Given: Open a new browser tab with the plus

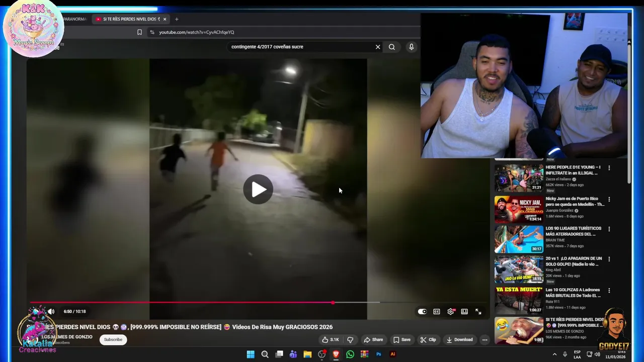Looking at the screenshot, I should point(177,19).
